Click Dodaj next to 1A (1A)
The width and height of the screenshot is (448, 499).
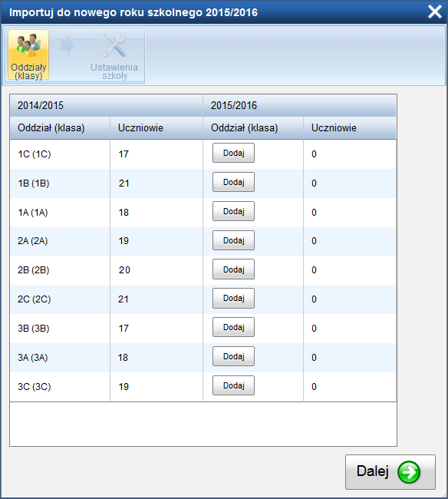coord(233,211)
